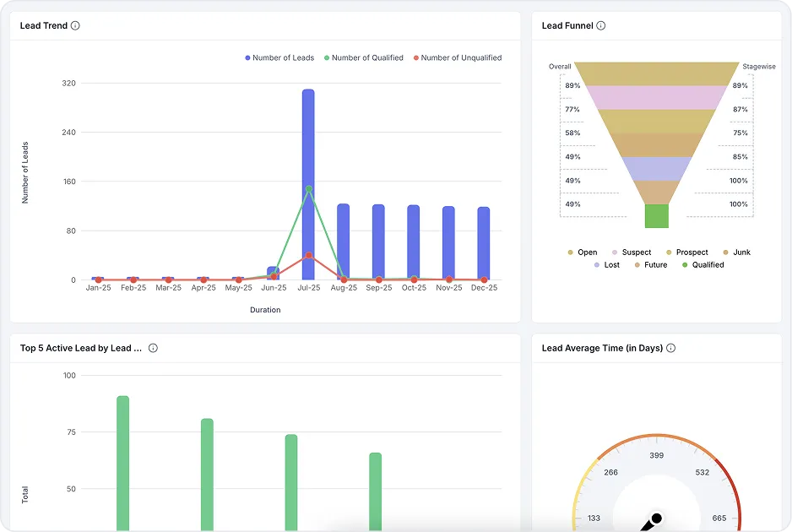Screen dimensions: 792x532
Task: Toggle the Future funnel legend item
Action: click(651, 265)
